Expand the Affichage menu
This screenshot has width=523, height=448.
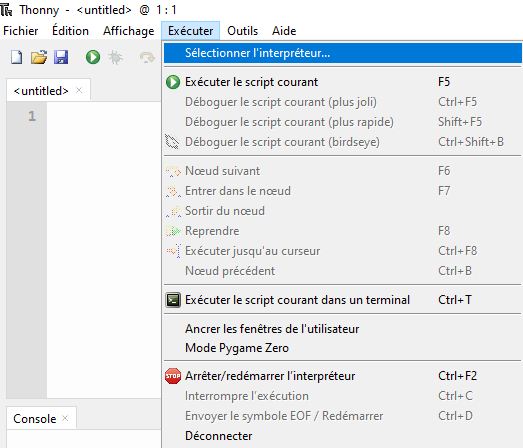click(128, 31)
